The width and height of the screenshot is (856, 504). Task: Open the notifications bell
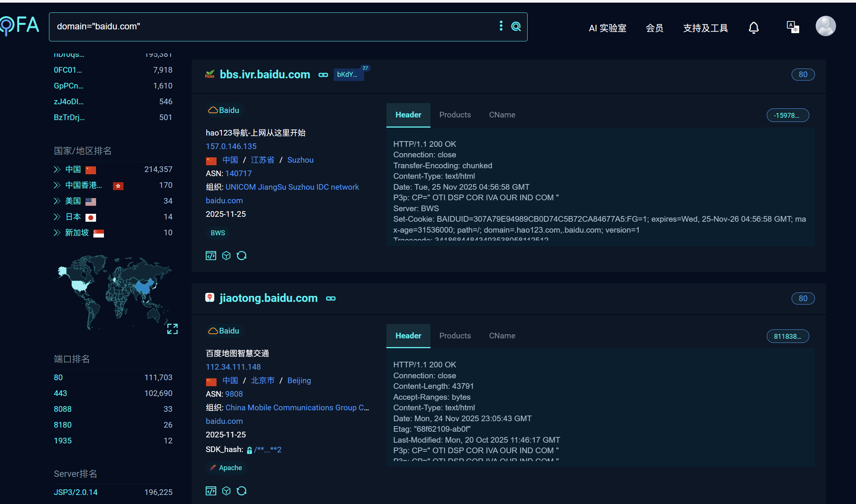tap(754, 28)
